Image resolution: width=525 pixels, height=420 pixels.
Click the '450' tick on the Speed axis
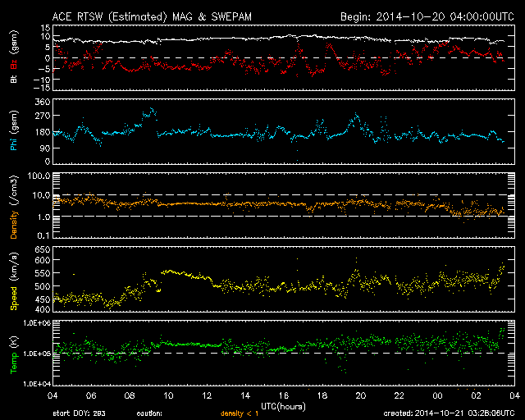(x=43, y=299)
